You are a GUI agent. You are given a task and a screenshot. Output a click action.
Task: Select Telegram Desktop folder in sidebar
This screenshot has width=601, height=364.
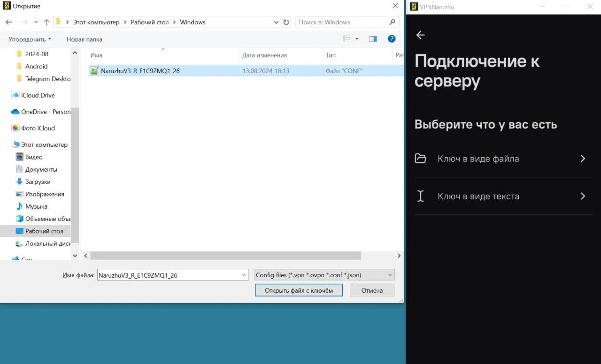tap(43, 79)
